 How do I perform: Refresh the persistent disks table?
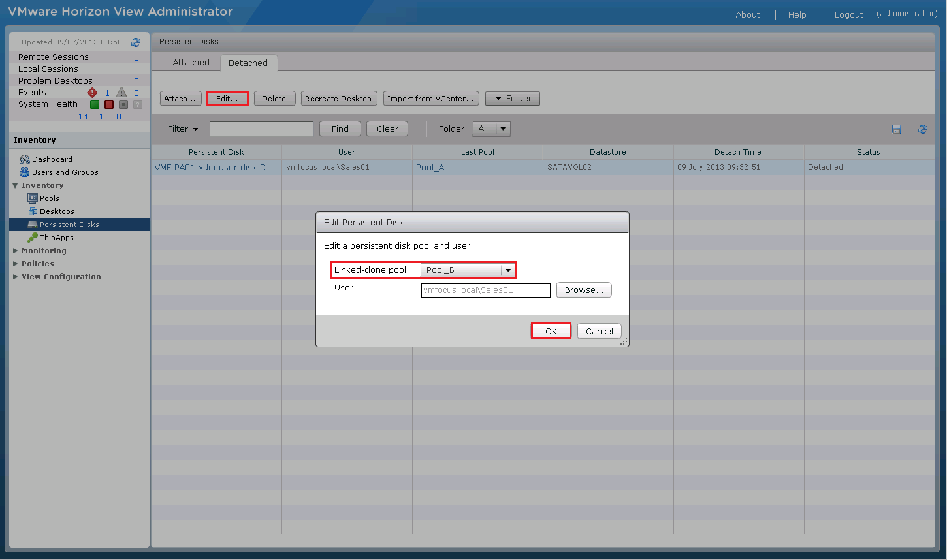point(922,129)
